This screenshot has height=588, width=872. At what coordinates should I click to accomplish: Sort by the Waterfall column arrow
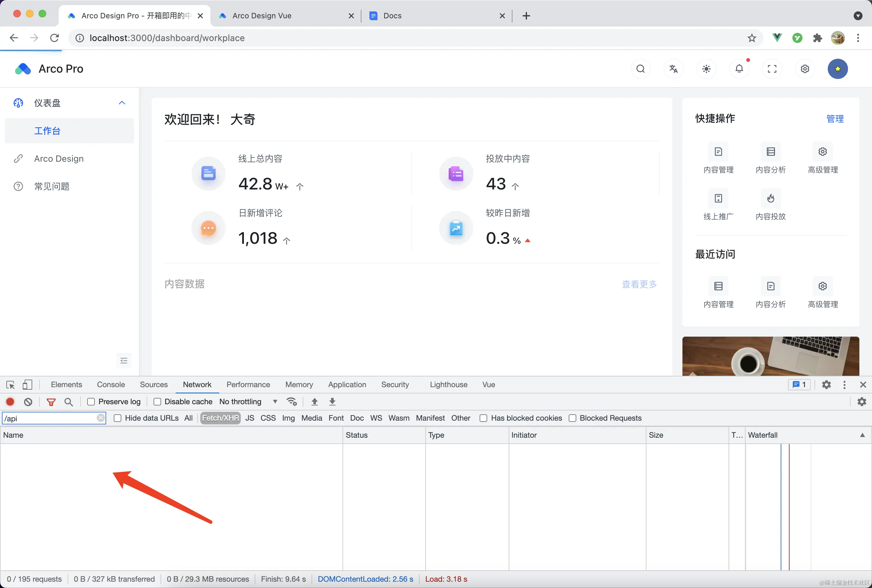862,435
